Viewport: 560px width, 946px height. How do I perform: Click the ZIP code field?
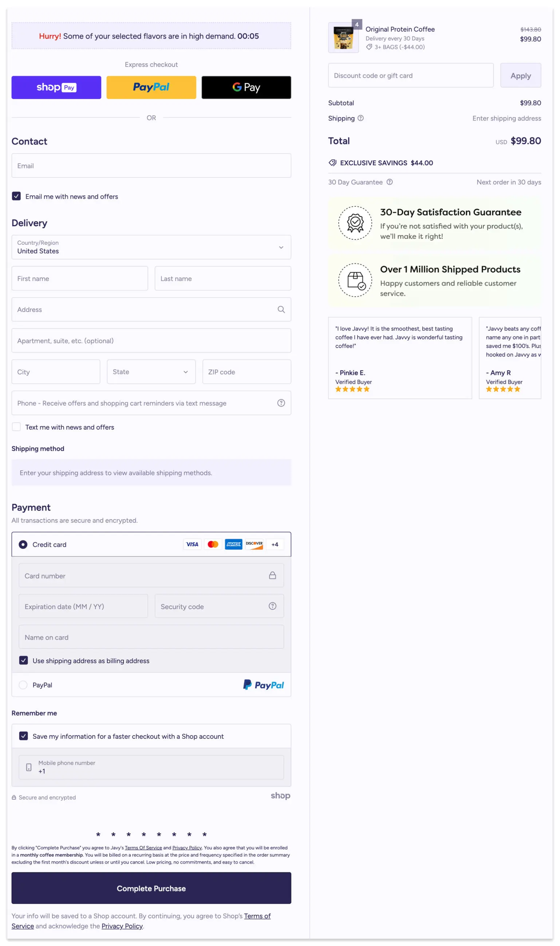click(x=247, y=372)
